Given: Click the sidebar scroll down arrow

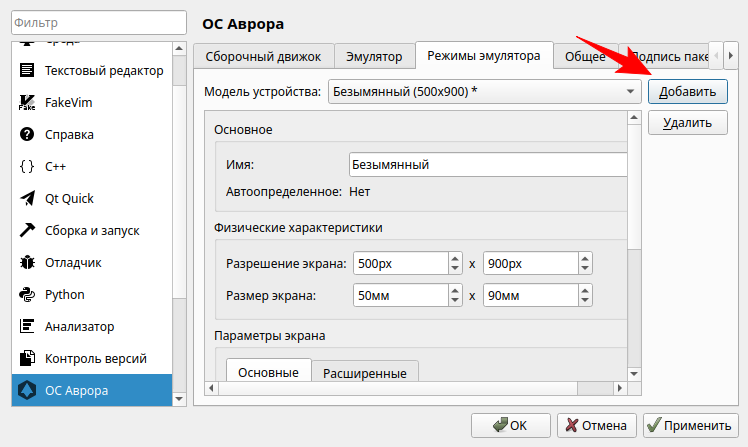Looking at the screenshot, I should pyautogui.click(x=179, y=399).
